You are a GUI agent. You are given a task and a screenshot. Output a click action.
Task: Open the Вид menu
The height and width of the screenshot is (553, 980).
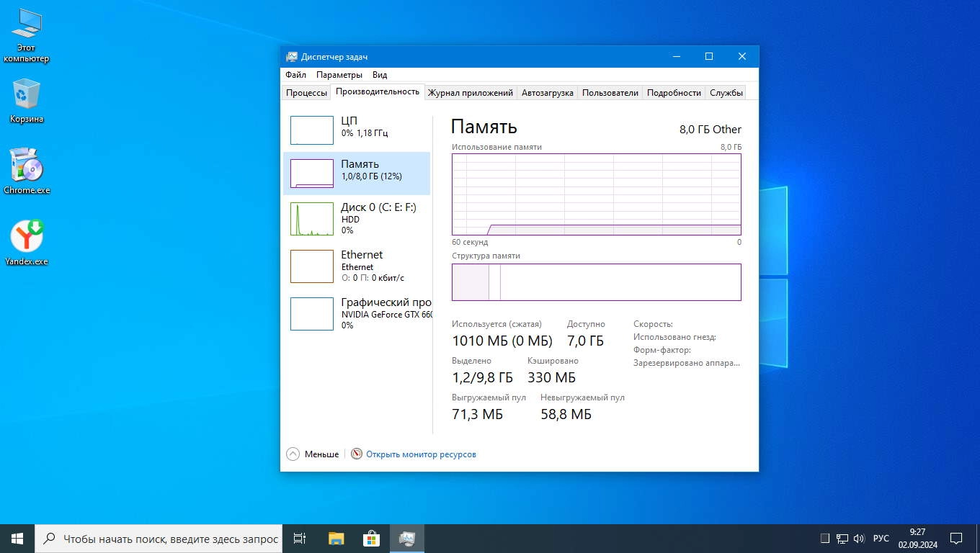click(x=380, y=75)
